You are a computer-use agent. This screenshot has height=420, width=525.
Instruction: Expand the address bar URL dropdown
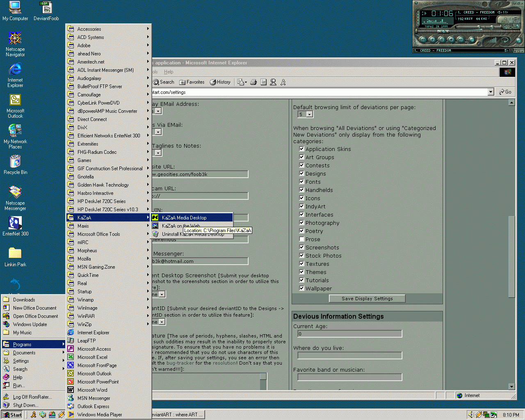491,92
